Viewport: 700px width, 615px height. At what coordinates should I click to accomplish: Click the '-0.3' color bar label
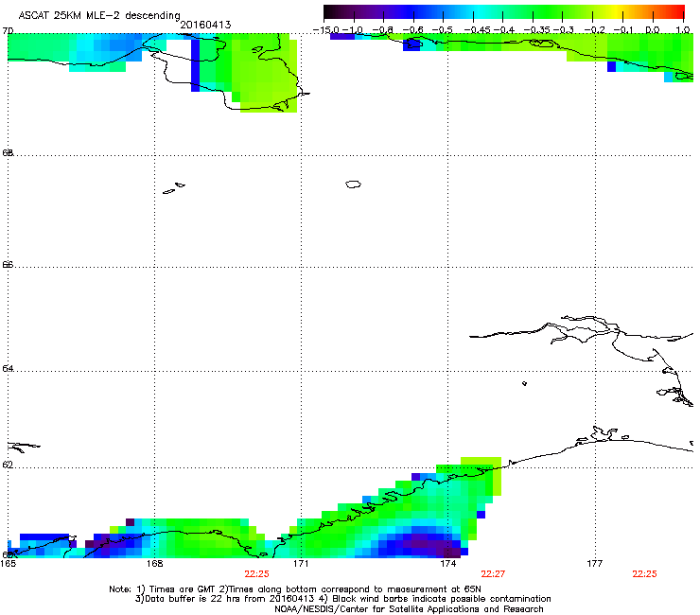coord(563,30)
